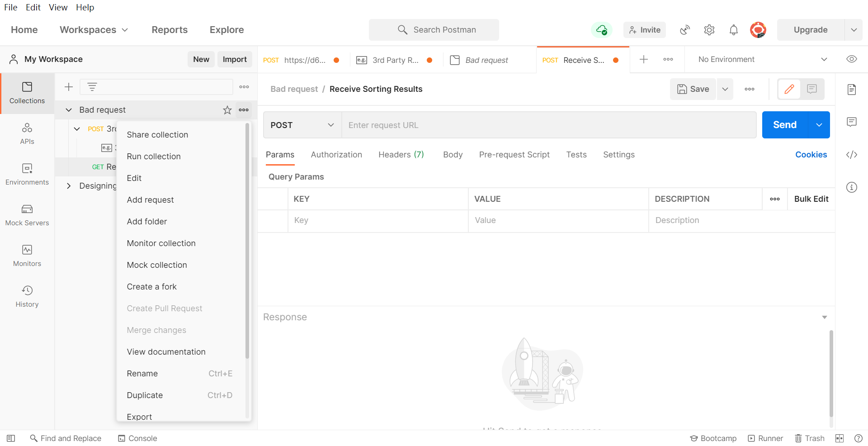This screenshot has width=868, height=446.
Task: Click Bulk Edit
Action: coord(811,199)
